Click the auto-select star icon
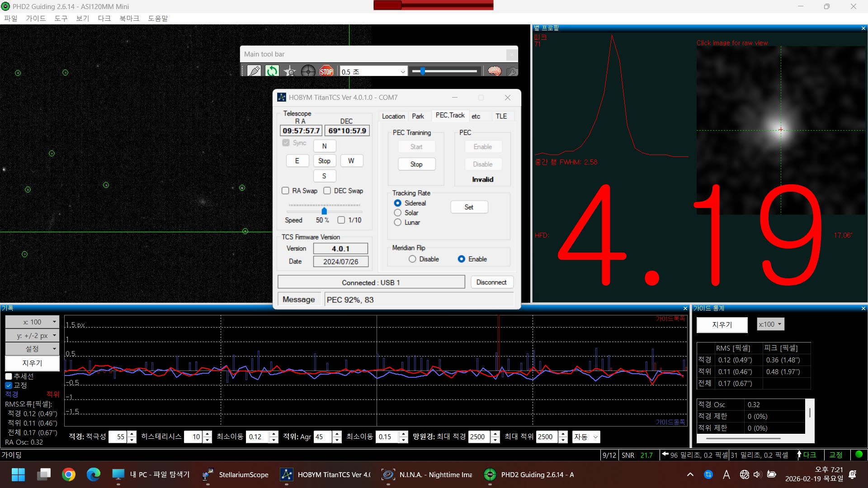868x488 pixels. click(x=290, y=71)
